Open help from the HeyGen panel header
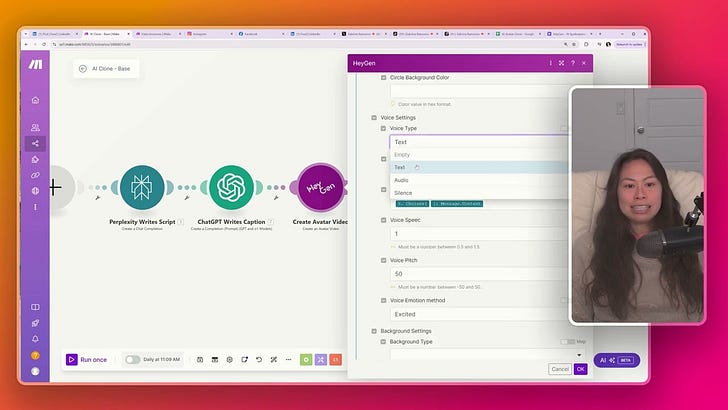The width and height of the screenshot is (728, 410). [x=573, y=63]
